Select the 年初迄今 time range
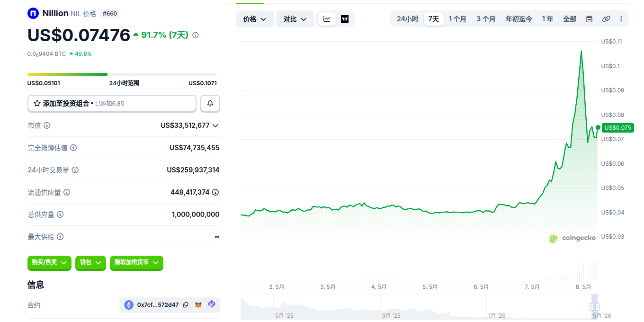Image resolution: width=644 pixels, height=322 pixels. pos(519,19)
